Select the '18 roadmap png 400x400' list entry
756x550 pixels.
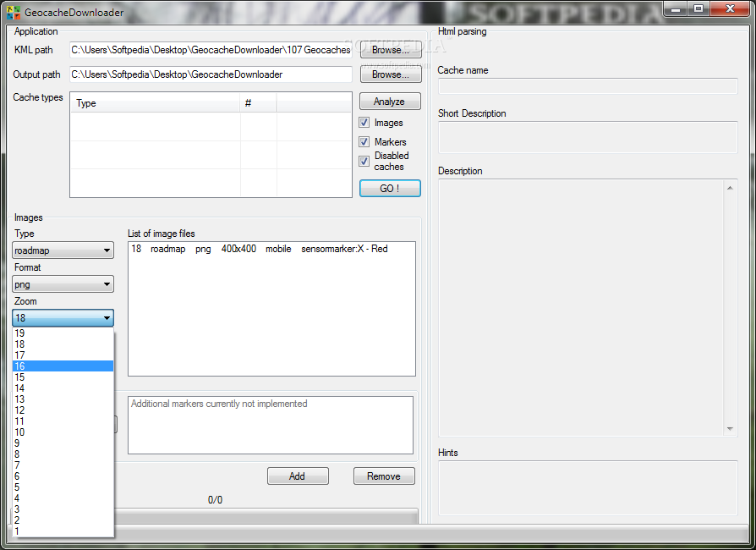[x=271, y=249]
